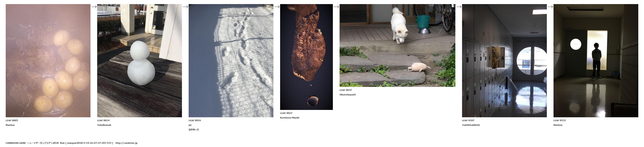Screen dimensions: 644x147
Task: View the snow footprints photo
Action: (231, 60)
